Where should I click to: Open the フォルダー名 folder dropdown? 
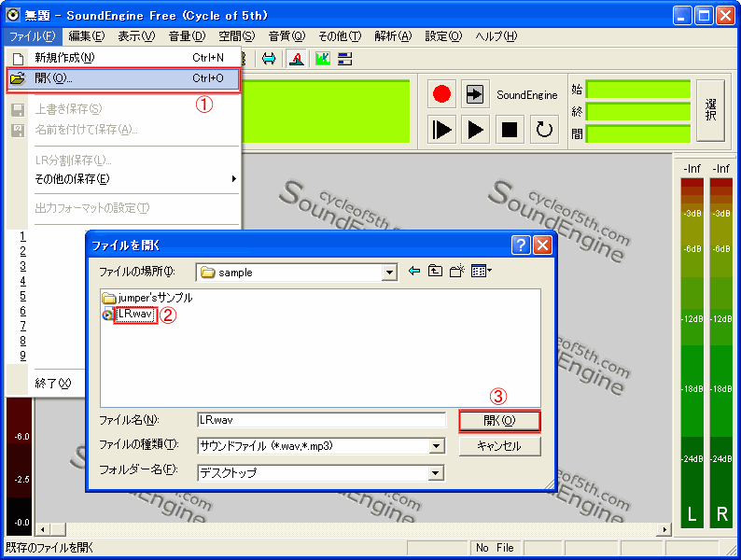tap(436, 473)
